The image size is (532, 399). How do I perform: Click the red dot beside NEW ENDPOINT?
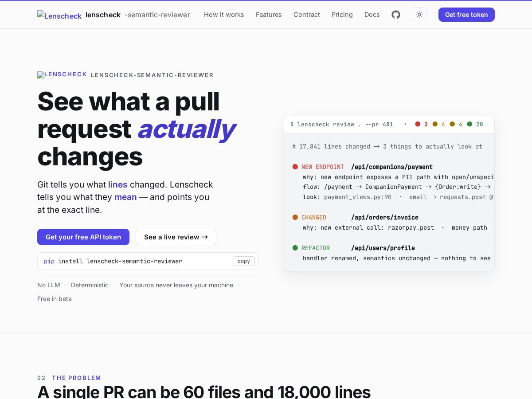(295, 167)
